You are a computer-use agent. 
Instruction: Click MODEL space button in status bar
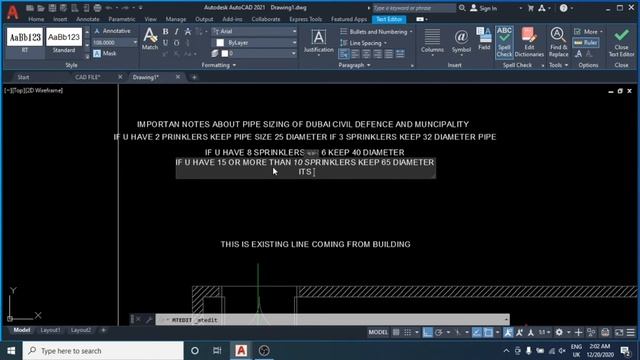[378, 333]
